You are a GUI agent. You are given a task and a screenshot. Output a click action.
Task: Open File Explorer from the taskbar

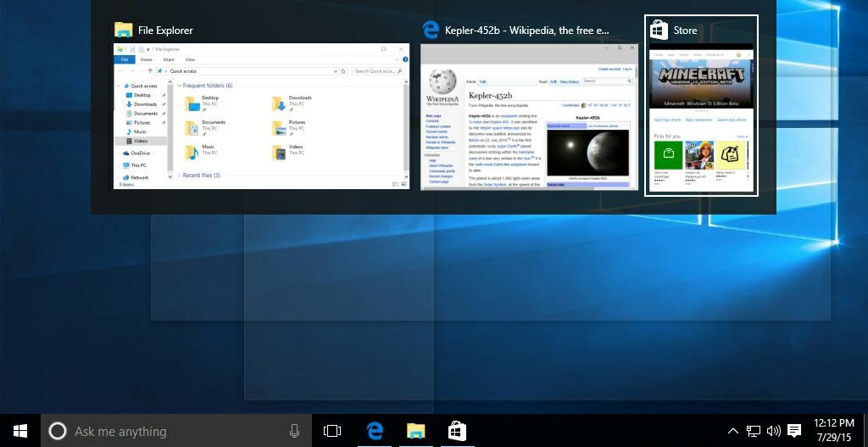click(415, 431)
